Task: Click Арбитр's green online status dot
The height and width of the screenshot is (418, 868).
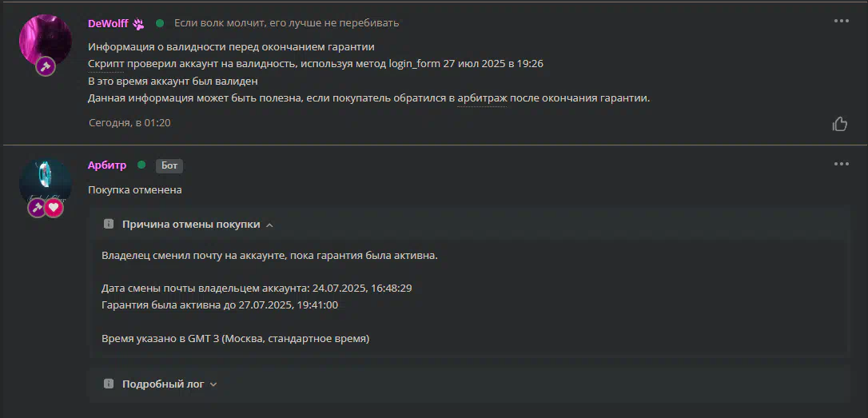Action: (141, 165)
